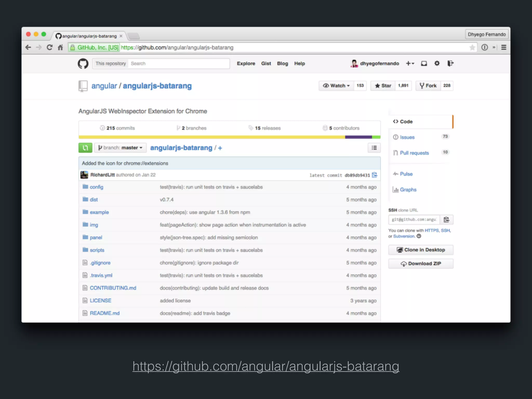The width and height of the screenshot is (532, 399).
Task: Focus the repository search field
Action: [179, 64]
